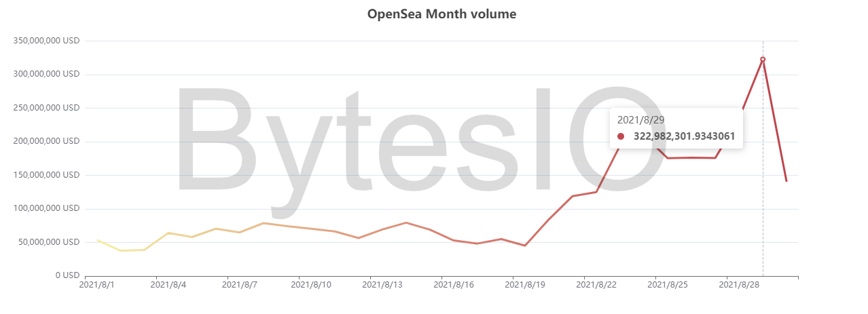
Task: Click the highlighted 2021/8/29 data point marker
Action: [763, 60]
